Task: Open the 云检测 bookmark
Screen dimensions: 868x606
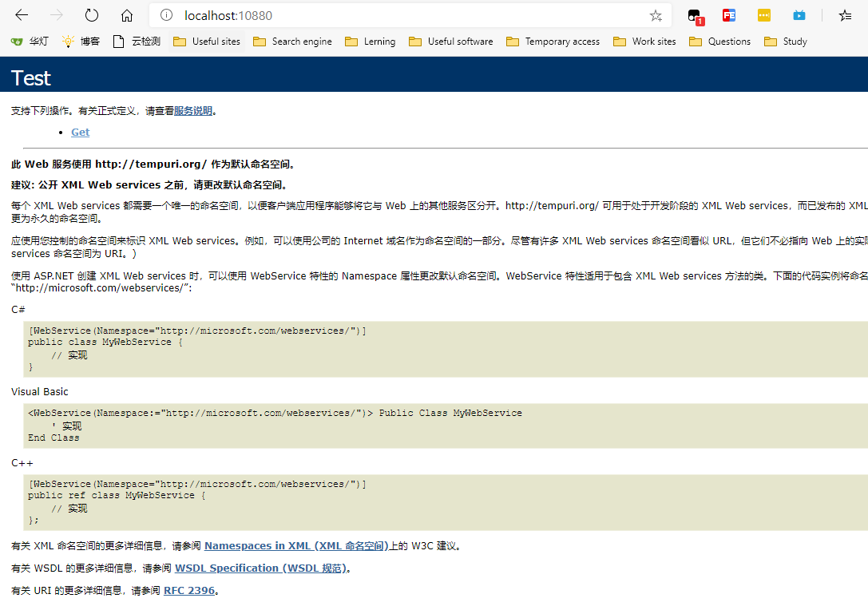Action: point(137,42)
